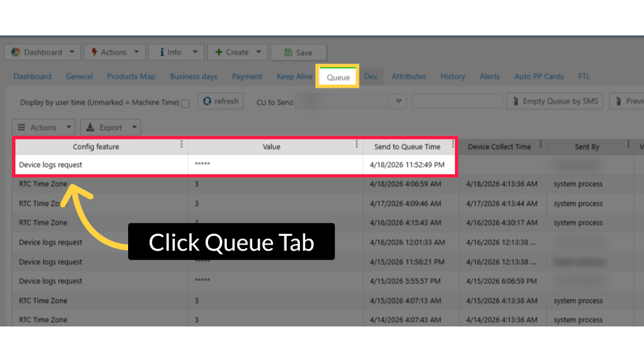Open Sent By column options menu
The image size is (644, 362).
pos(628,145)
